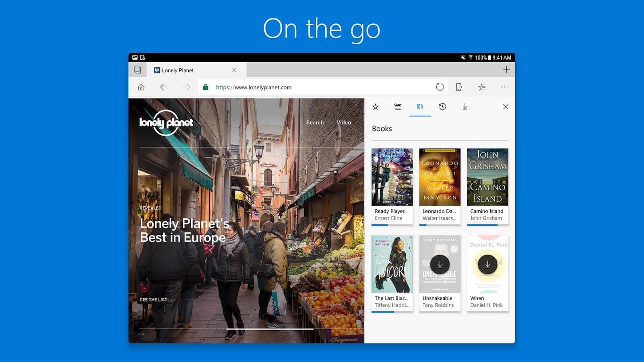Click the Search link on Lonely Planet
The width and height of the screenshot is (644, 362).
[315, 123]
